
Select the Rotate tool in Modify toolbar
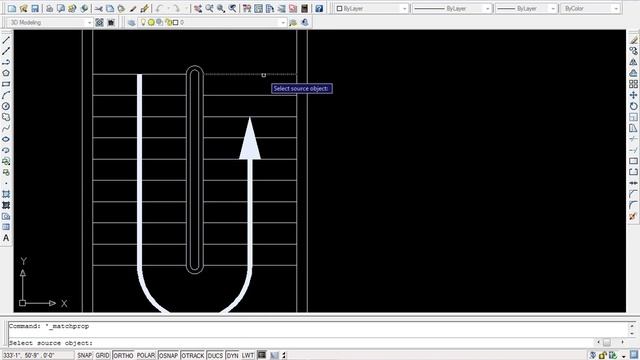tap(633, 106)
